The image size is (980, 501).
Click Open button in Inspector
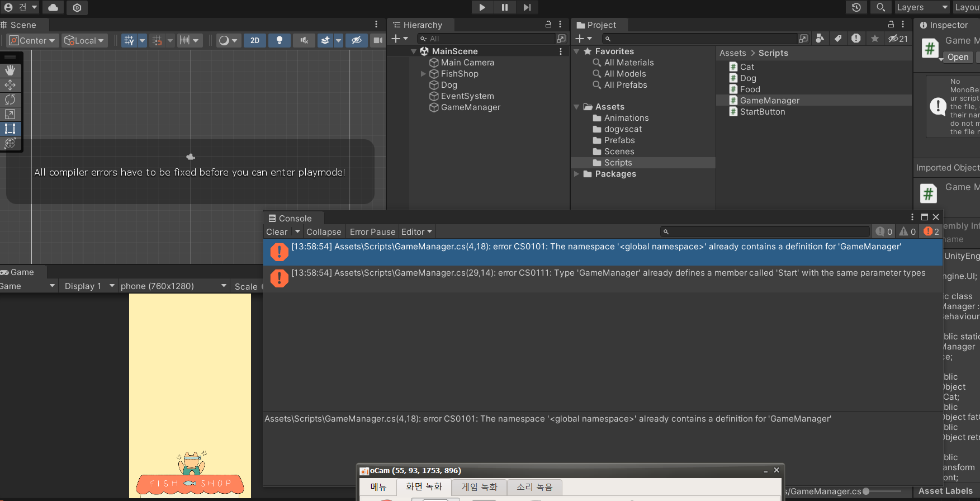(x=958, y=57)
